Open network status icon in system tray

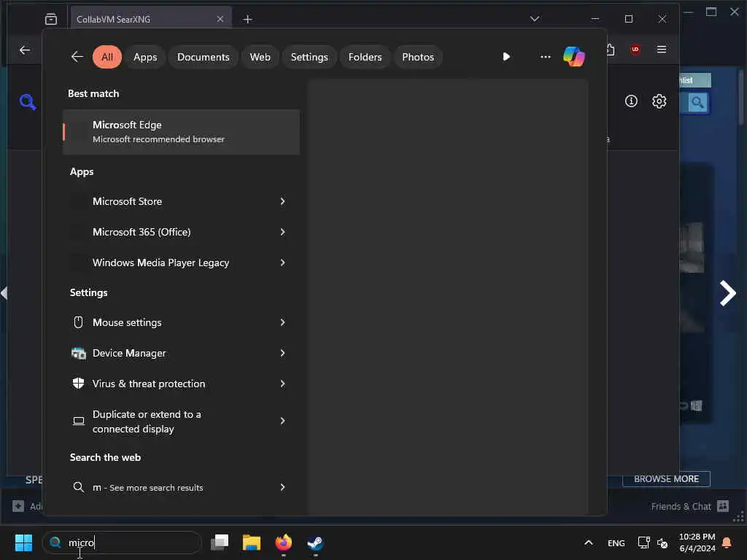[643, 542]
